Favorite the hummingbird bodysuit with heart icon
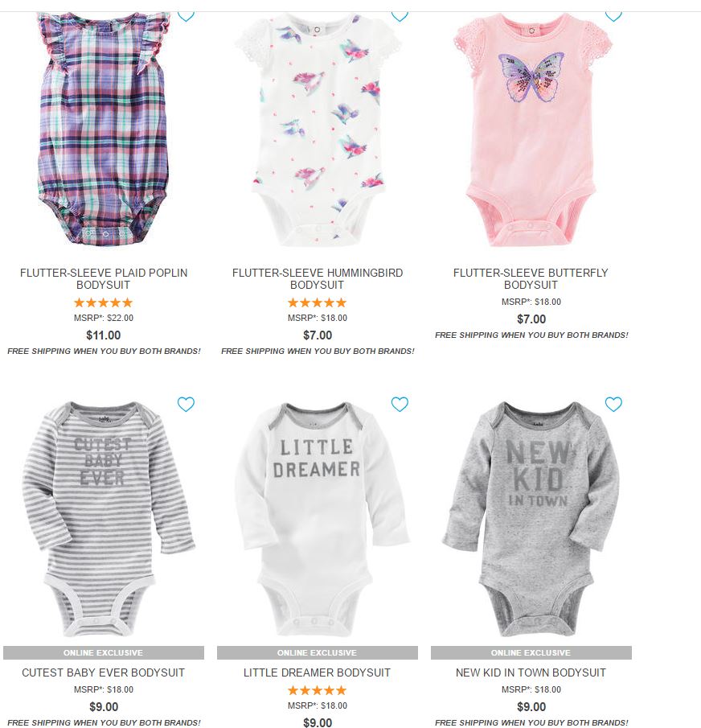701x728 pixels. coord(400,17)
